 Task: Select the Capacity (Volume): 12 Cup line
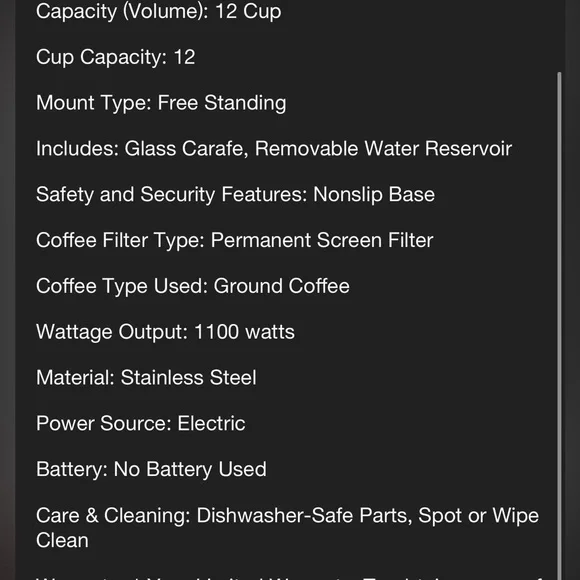pos(158,11)
